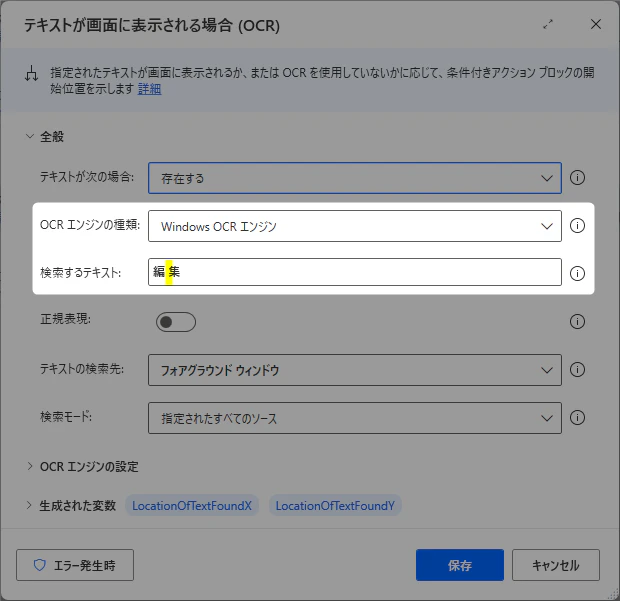The image size is (620, 601).
Task: Show info for テキストの検索先
Action: tap(577, 370)
